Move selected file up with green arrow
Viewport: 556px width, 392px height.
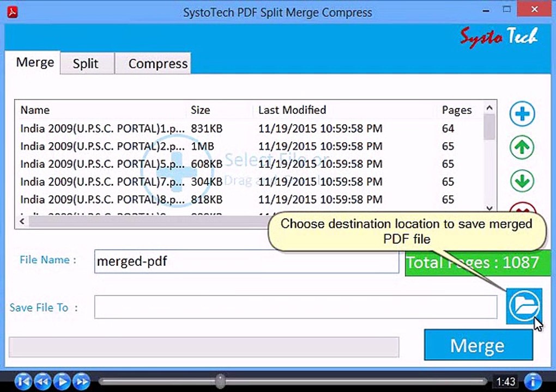pyautogui.click(x=522, y=148)
